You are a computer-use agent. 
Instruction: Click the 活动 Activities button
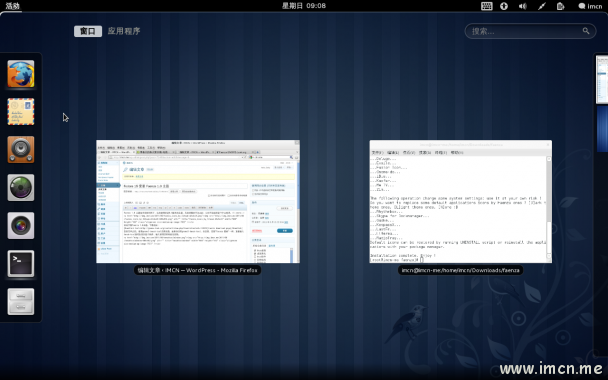click(12, 6)
